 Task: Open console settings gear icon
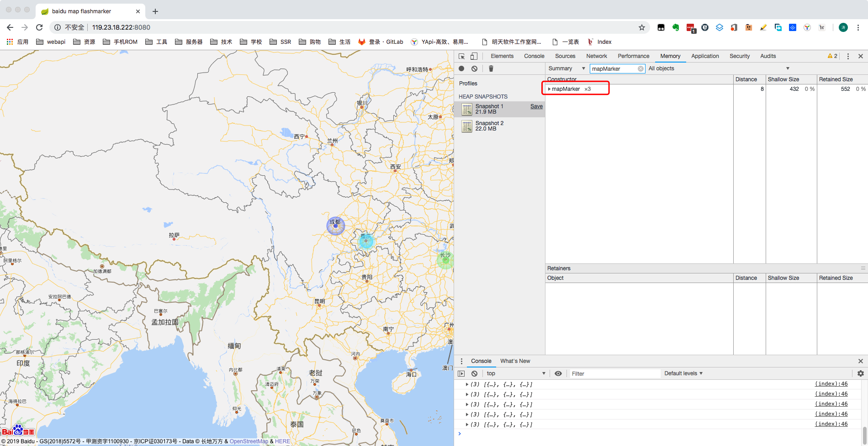point(861,373)
